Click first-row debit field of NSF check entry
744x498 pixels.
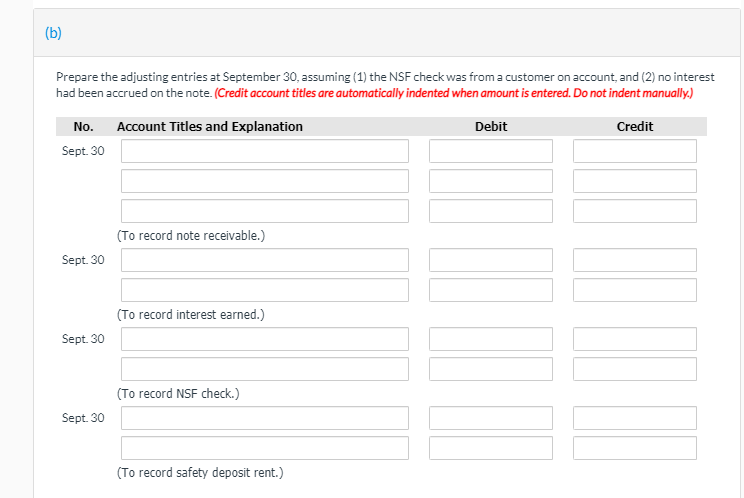[x=491, y=339]
